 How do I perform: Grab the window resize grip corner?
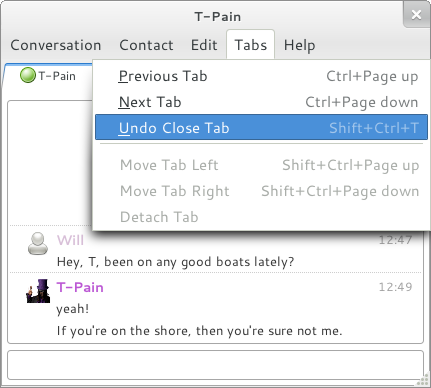pyautogui.click(x=423, y=380)
